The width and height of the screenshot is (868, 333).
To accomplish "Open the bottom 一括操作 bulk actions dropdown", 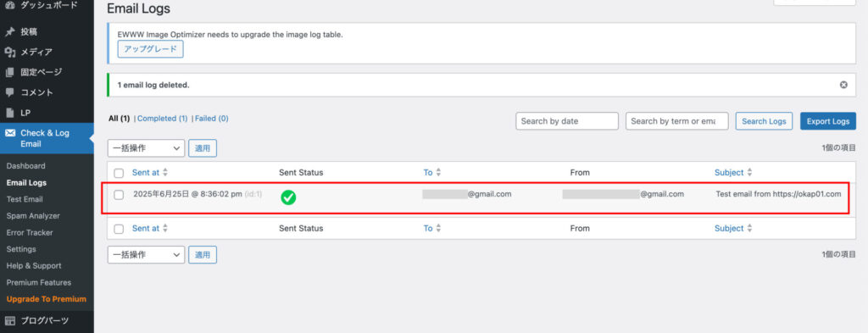I will pyautogui.click(x=146, y=254).
